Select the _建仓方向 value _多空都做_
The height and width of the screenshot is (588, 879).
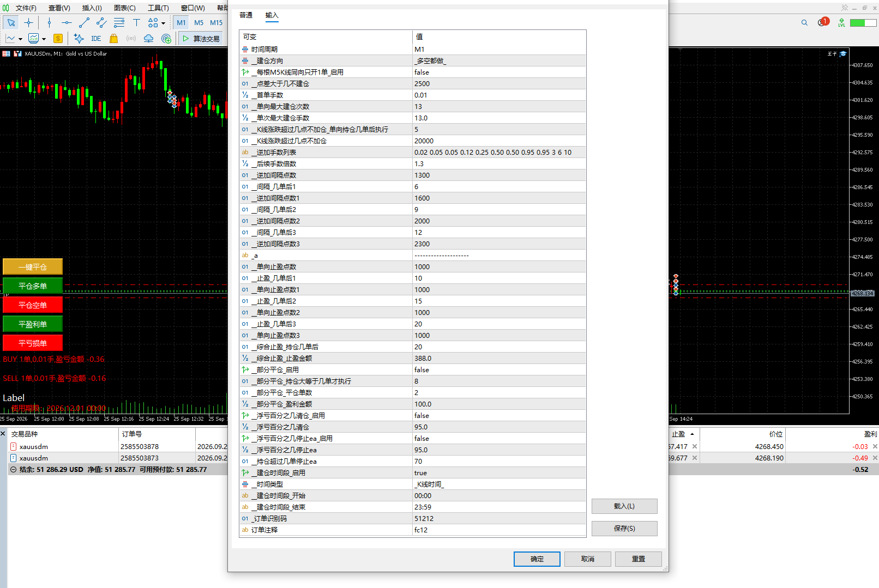click(499, 60)
